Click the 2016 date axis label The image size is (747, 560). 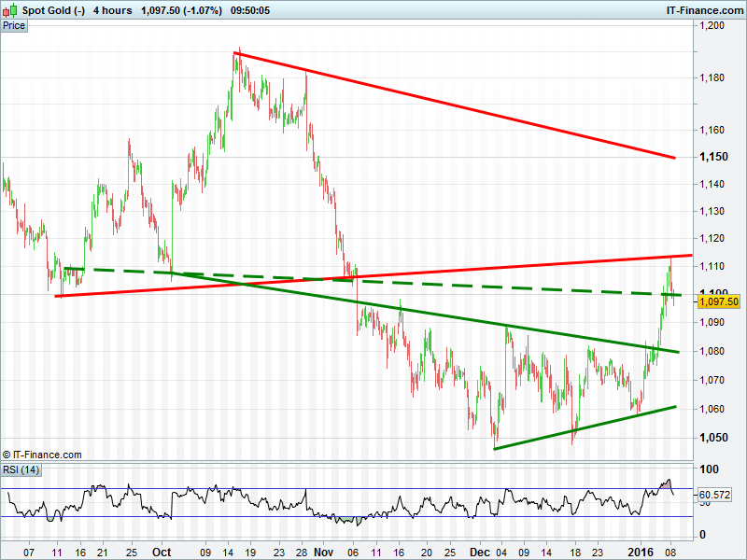tap(641, 553)
